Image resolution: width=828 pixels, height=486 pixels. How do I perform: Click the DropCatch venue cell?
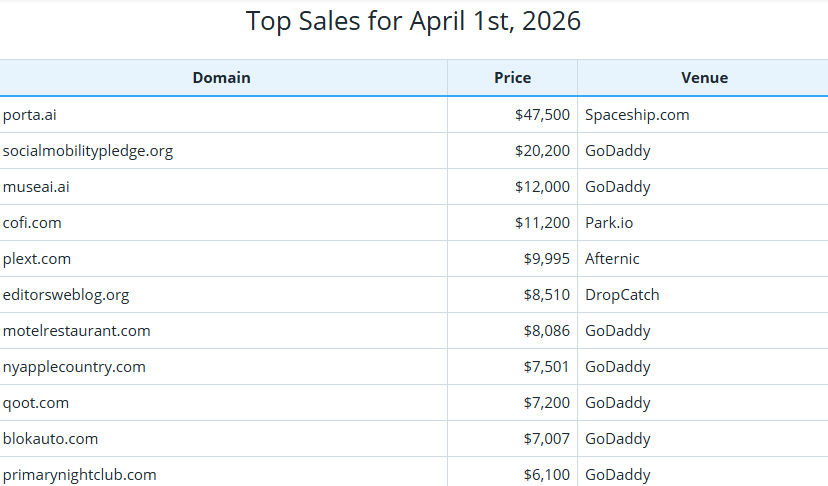pyautogui.click(x=703, y=294)
